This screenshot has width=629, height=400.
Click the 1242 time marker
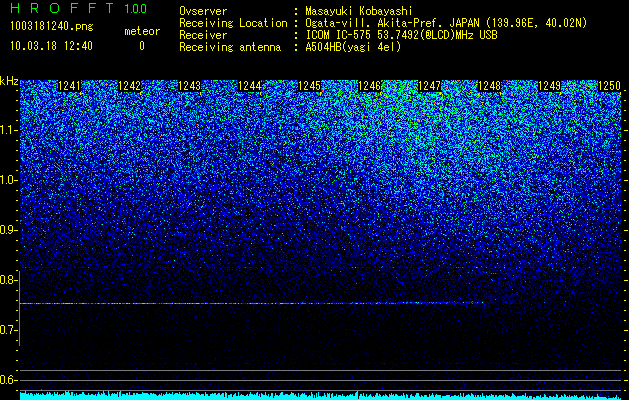[x=130, y=86]
